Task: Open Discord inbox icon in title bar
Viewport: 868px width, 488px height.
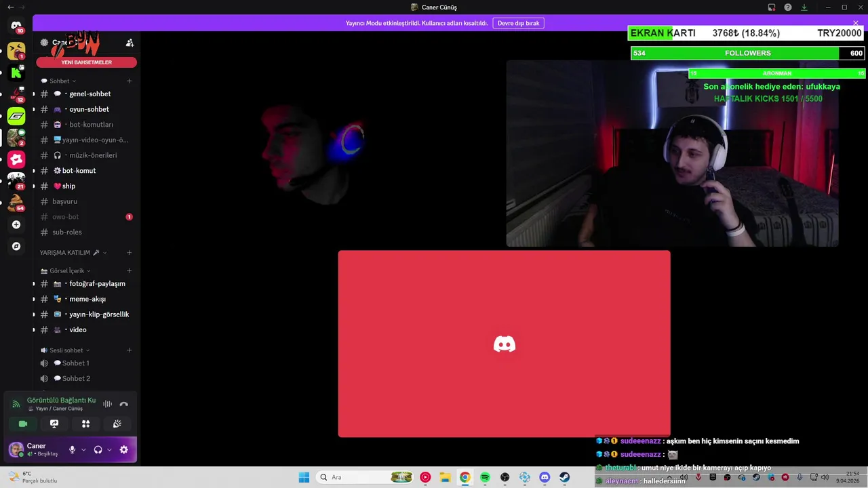Action: 771,7
